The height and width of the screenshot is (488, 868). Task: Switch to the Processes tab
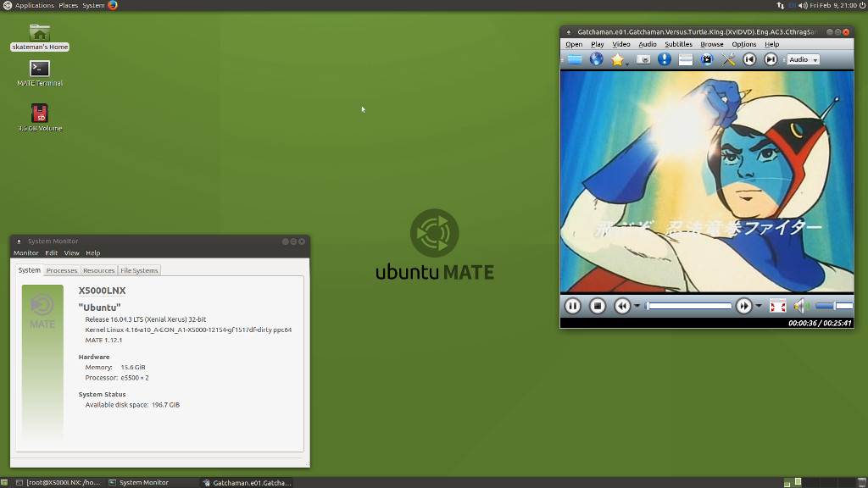point(61,270)
